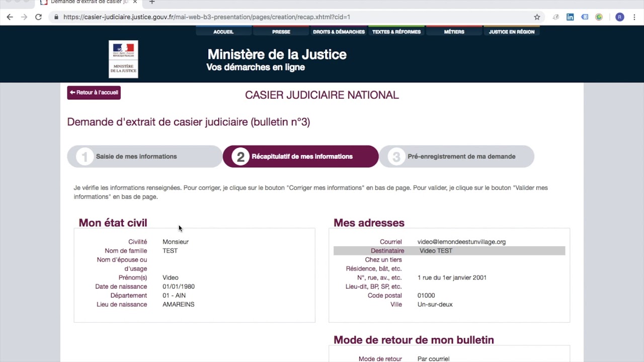Click Mode de retour de mon bulletin heading
Image resolution: width=644 pixels, height=362 pixels.
coord(414,340)
